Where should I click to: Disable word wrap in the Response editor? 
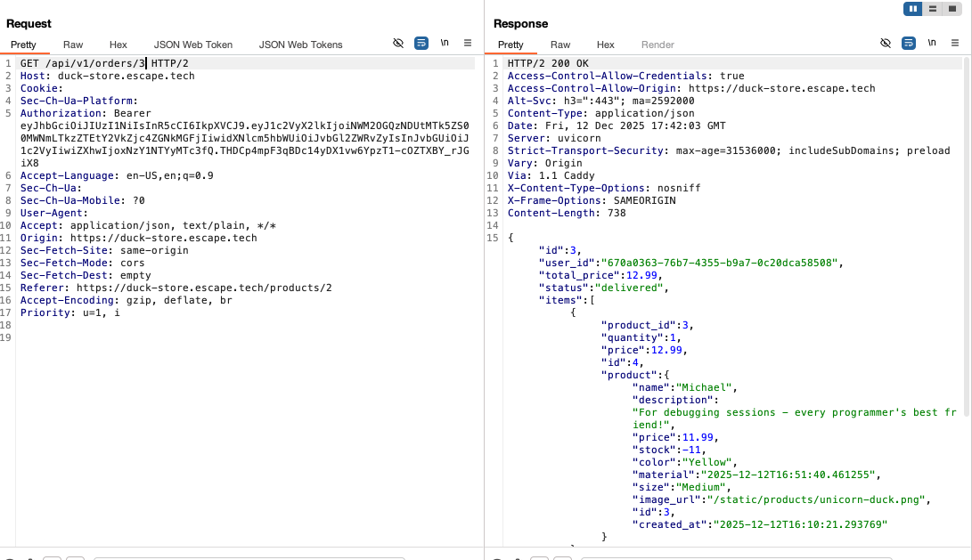910,42
